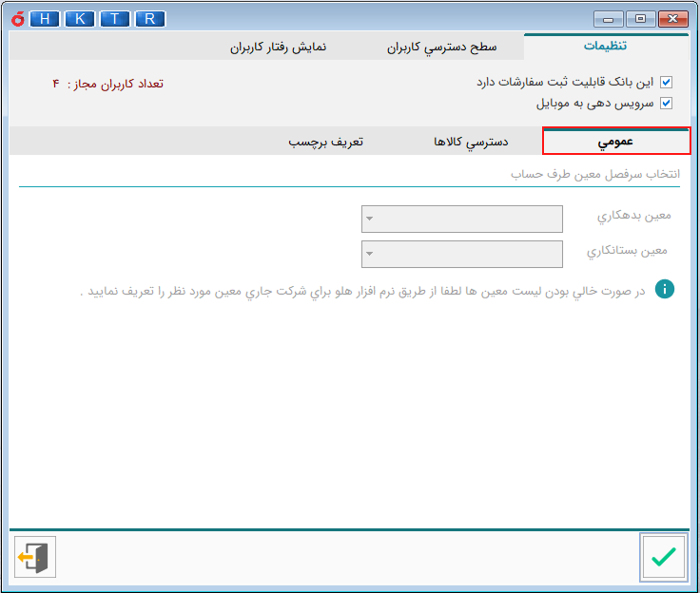Click the T button in title bar
The width and height of the screenshot is (700, 593).
[x=114, y=18]
